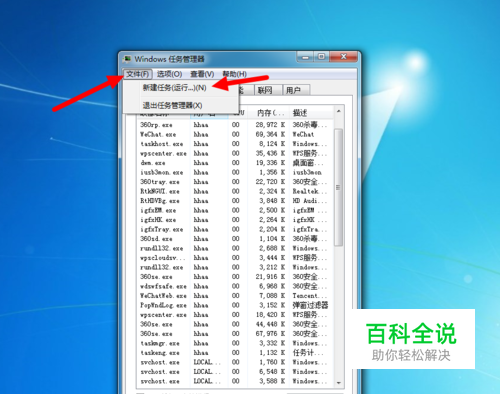Screen dimensions: 500x394
Task: Open the 文件(F) menu
Action: 138,74
